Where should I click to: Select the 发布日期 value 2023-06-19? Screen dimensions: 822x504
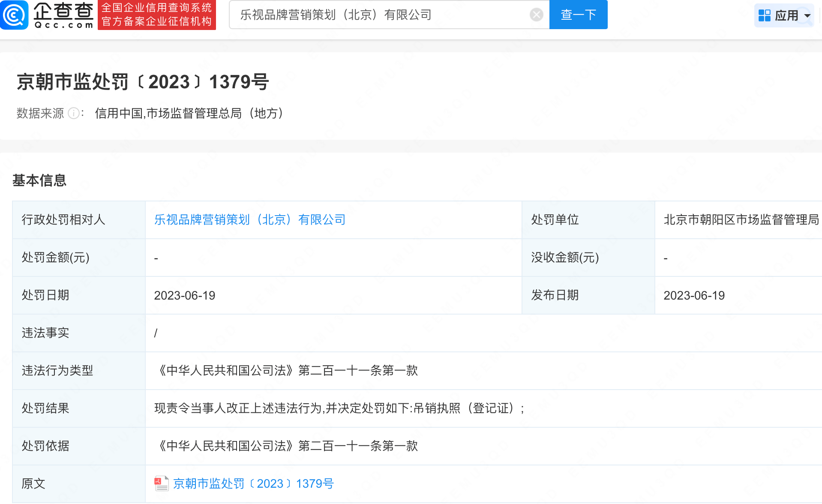694,295
